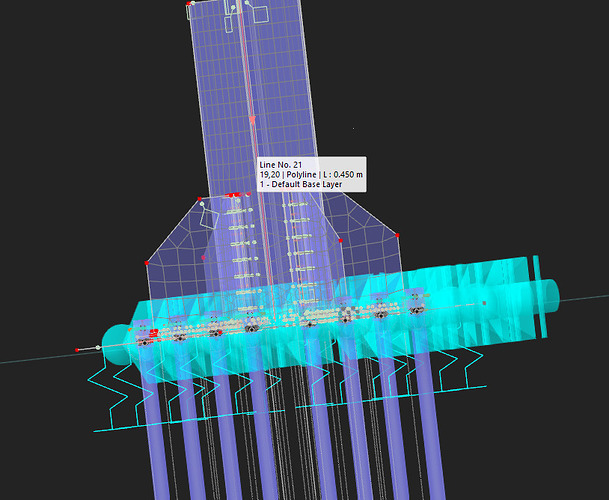Screen dimensions: 609x500
Task: Select the red node at the axis line's left end
Action: pos(78,350)
